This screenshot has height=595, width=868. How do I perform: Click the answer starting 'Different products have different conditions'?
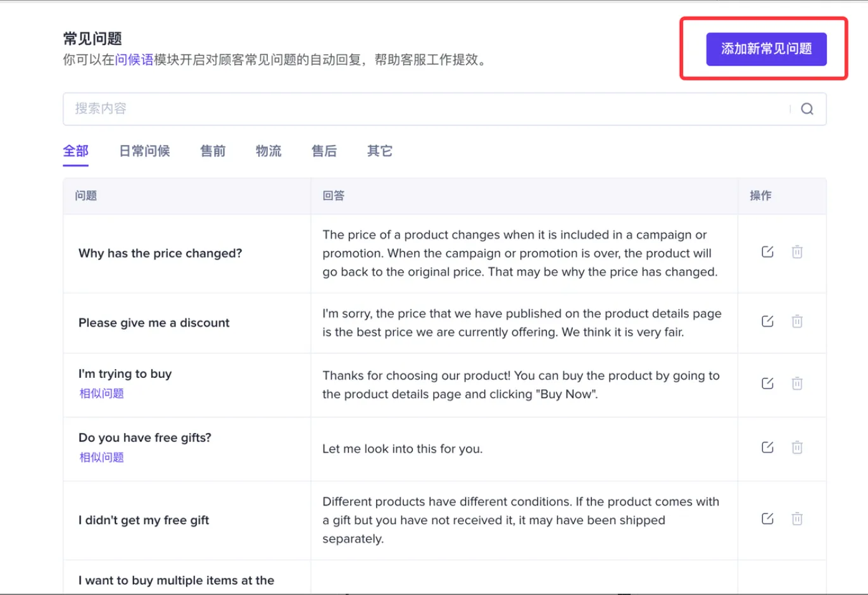tap(520, 520)
